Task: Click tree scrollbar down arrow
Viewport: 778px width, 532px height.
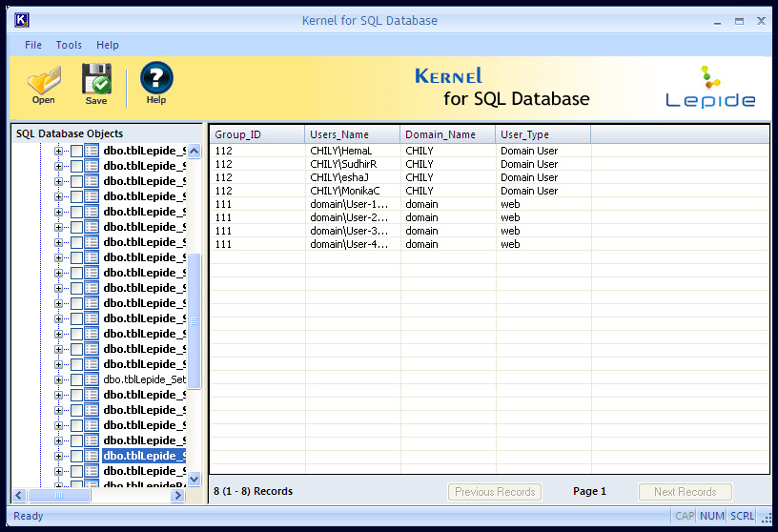Action: pyautogui.click(x=194, y=479)
